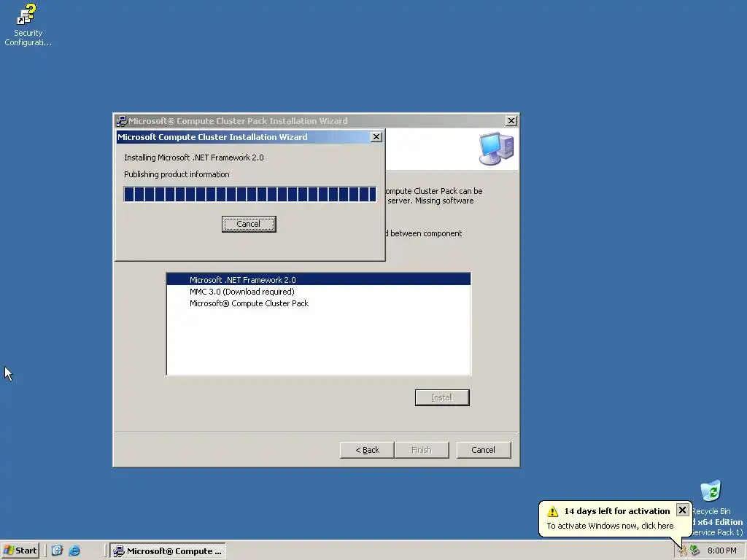Image resolution: width=747 pixels, height=560 pixels.
Task: Click the Windows activation keys tray icon
Action: [683, 551]
